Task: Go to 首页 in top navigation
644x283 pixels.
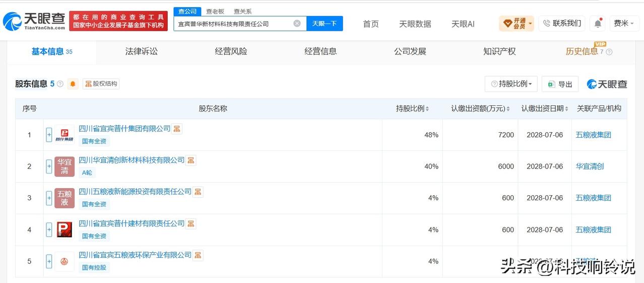Action: click(x=371, y=24)
